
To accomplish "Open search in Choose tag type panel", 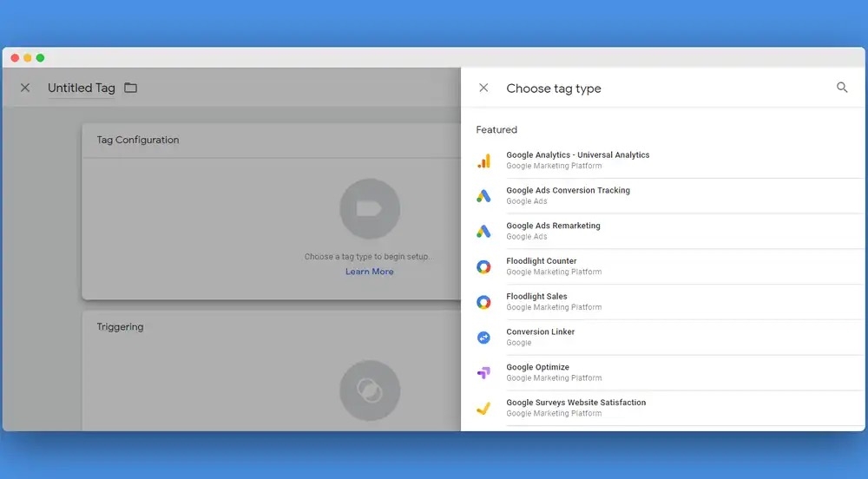I will tap(842, 88).
